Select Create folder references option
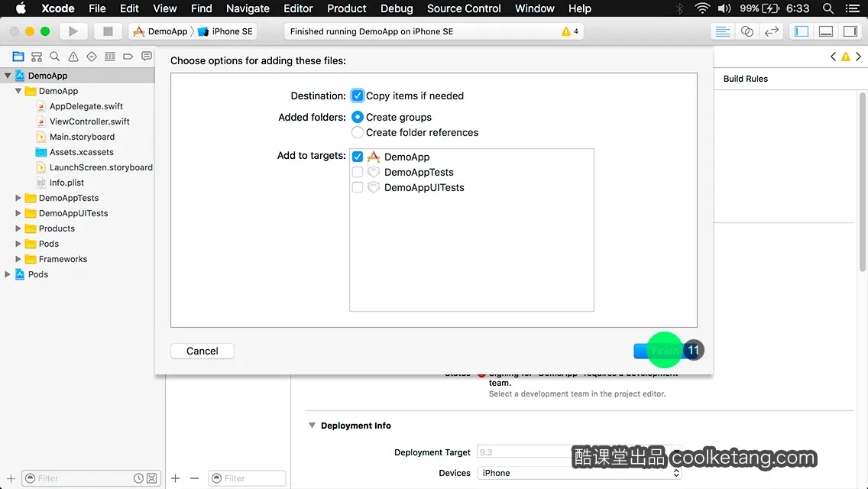This screenshot has width=868, height=489. 358,132
